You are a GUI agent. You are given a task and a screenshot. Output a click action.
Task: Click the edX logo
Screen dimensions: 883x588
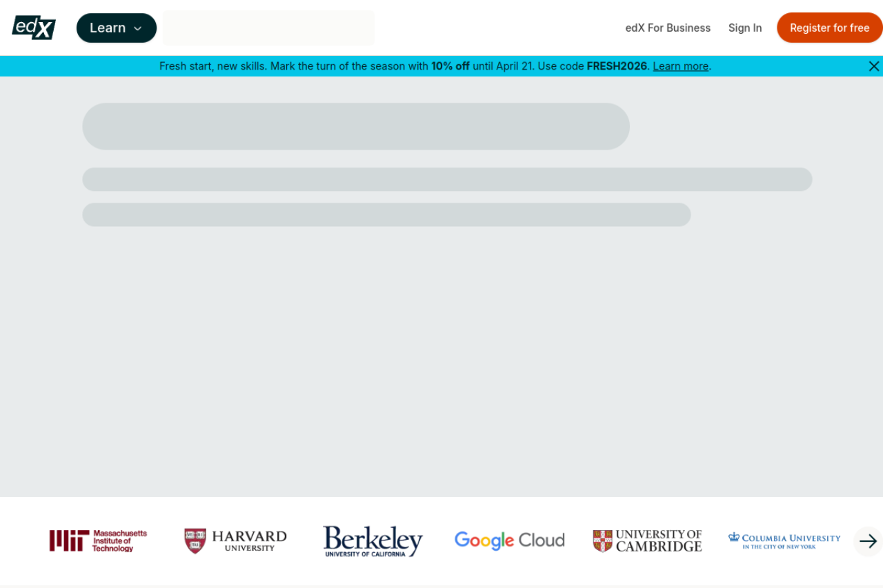point(34,28)
